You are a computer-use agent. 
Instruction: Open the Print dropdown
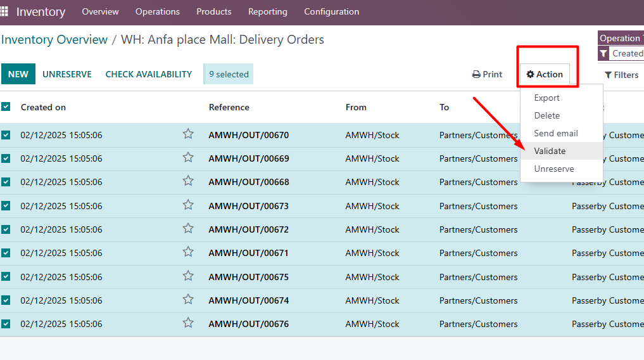(487, 74)
